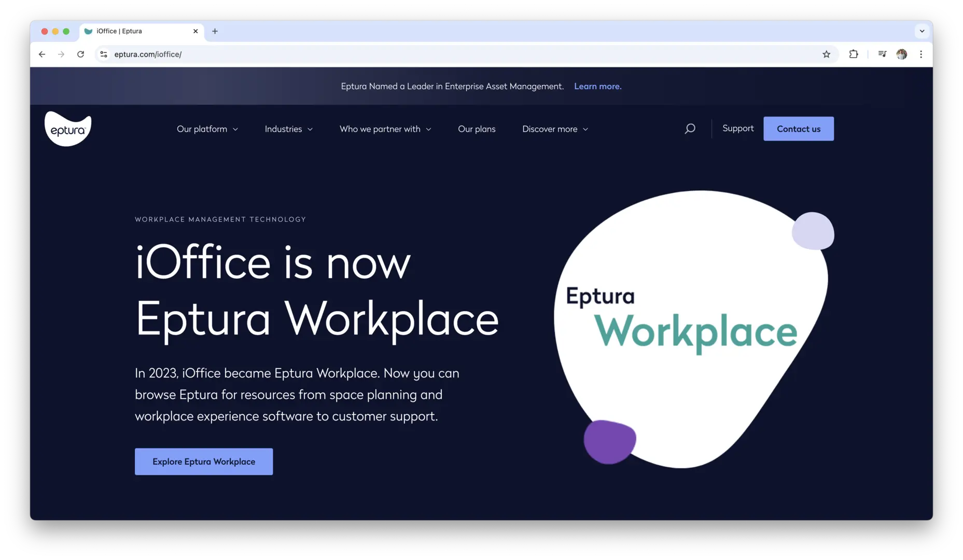Expand the Who we partner with menu

385,129
